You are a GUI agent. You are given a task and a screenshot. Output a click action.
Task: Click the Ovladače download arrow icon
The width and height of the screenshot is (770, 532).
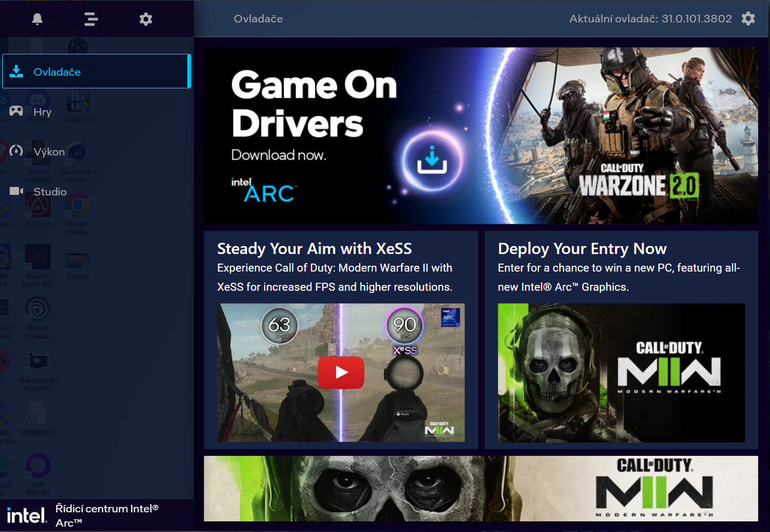[17, 71]
